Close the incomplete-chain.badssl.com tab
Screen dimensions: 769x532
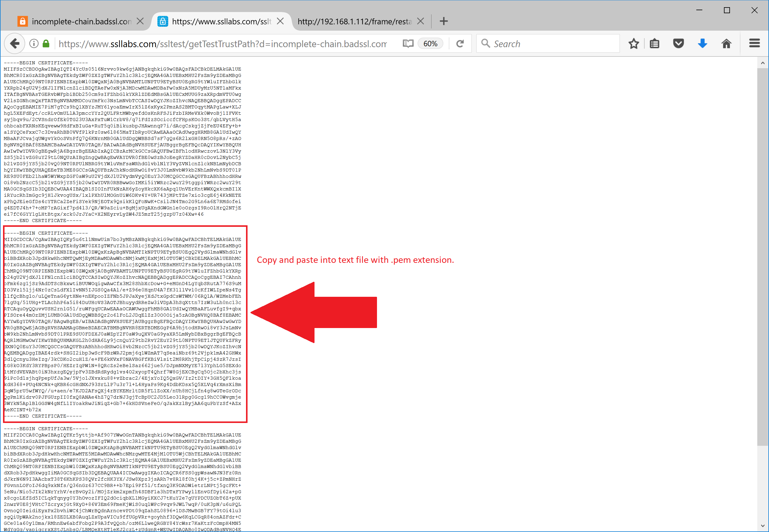click(x=140, y=21)
